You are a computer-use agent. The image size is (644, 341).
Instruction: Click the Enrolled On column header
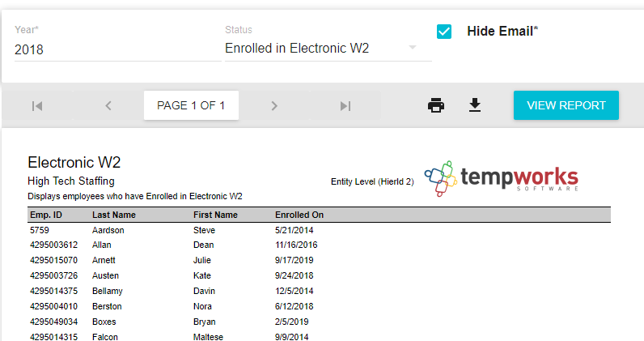click(299, 215)
